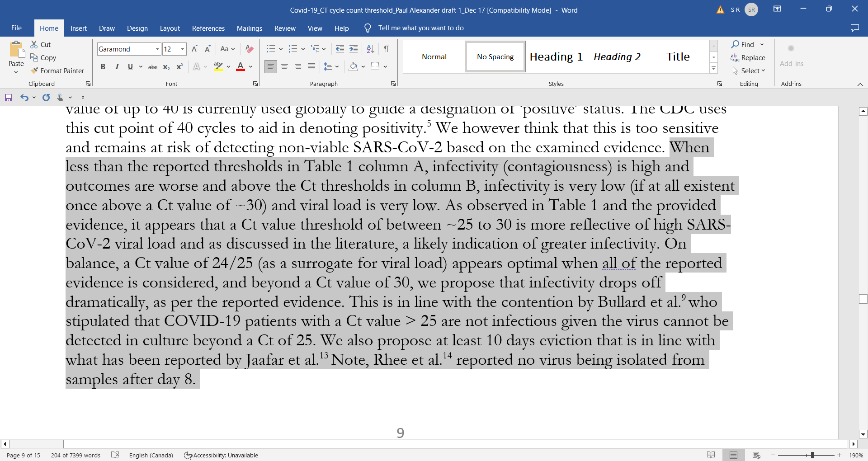Increase font size with the grow font icon

click(194, 49)
